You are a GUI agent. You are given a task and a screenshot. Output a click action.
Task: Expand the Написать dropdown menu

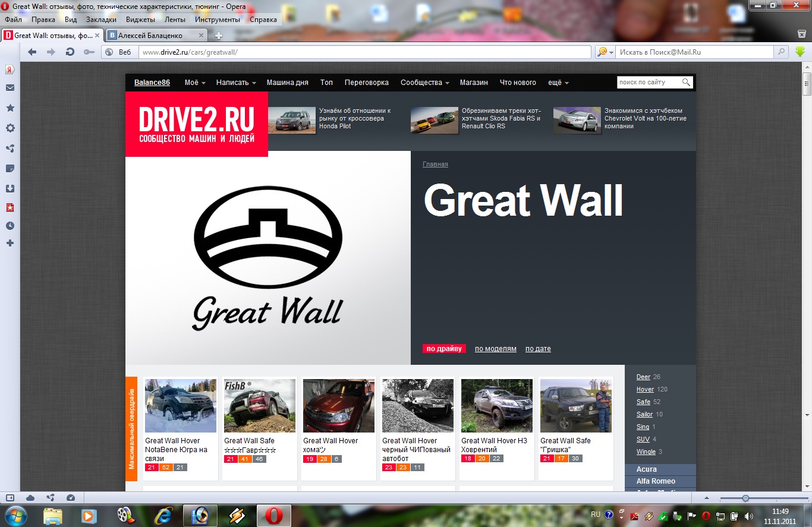(236, 83)
